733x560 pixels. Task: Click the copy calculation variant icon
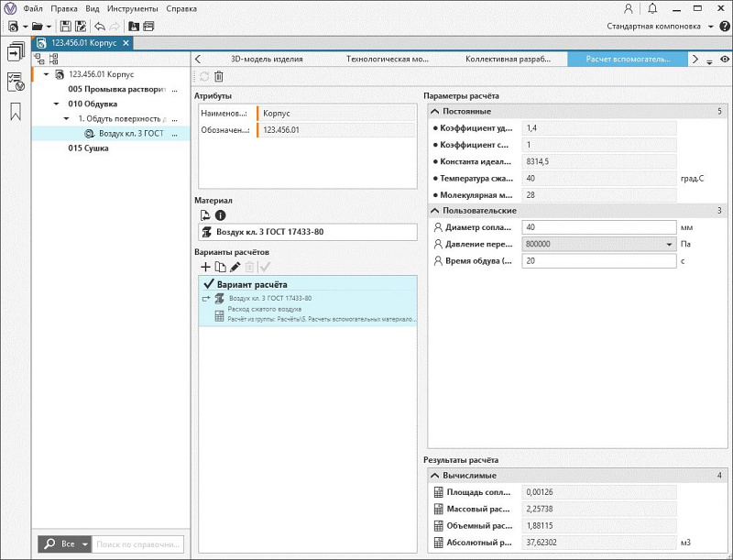(x=220, y=267)
